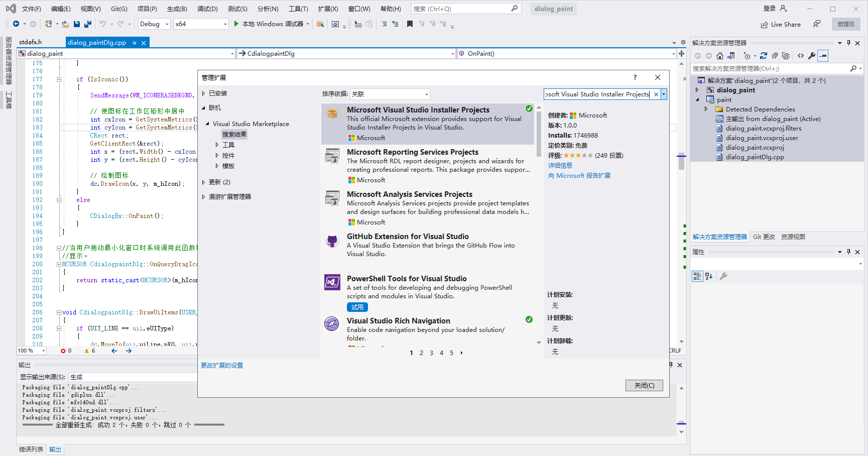Switch views icon in Solution Explorer toolbar
The height and width of the screenshot is (456, 868).
pos(731,56)
